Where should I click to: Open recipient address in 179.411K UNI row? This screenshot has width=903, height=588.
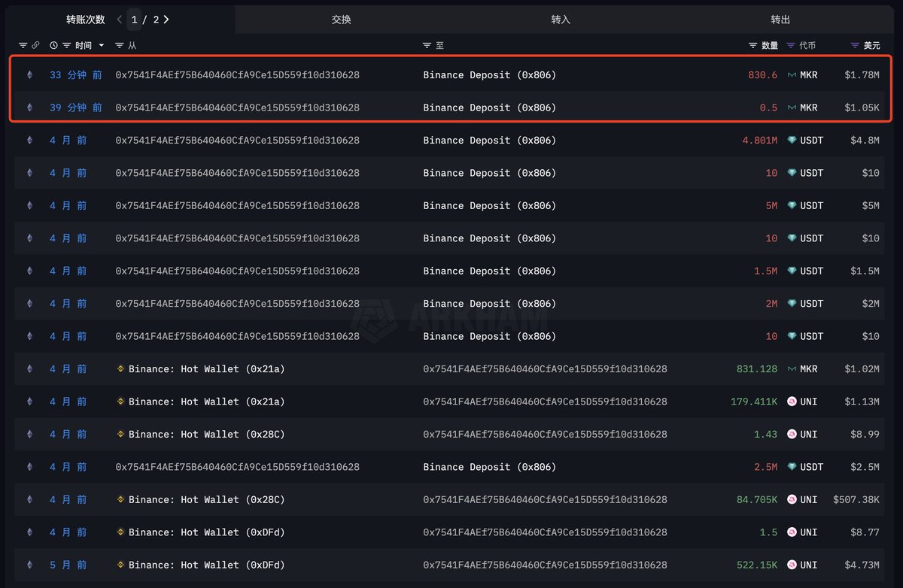545,402
